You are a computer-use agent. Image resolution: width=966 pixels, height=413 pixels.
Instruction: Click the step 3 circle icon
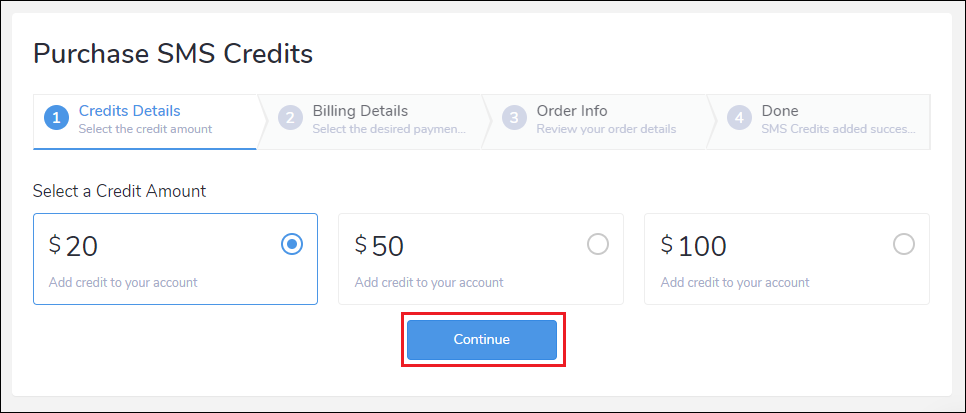[x=514, y=119]
